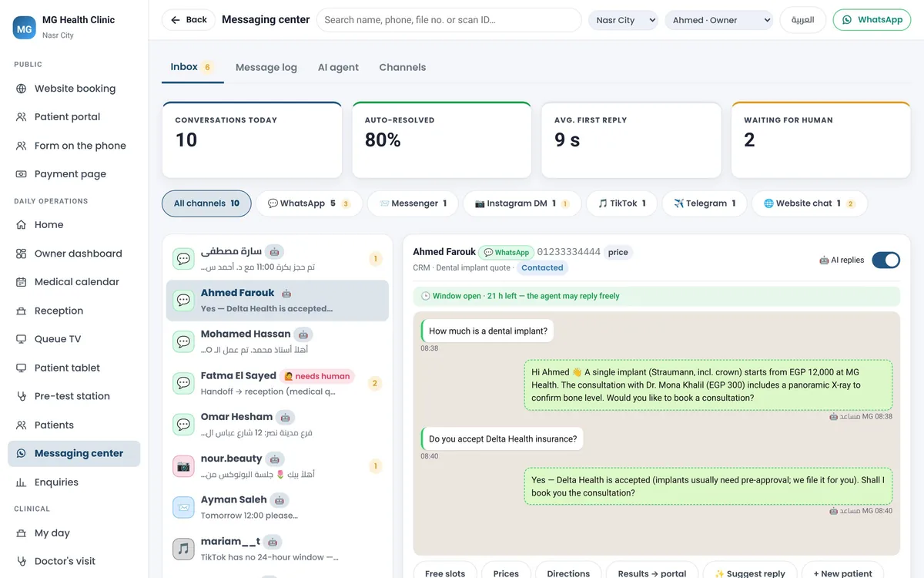The width and height of the screenshot is (924, 578).
Task: Click the MG clinic logo badge
Action: (x=25, y=27)
